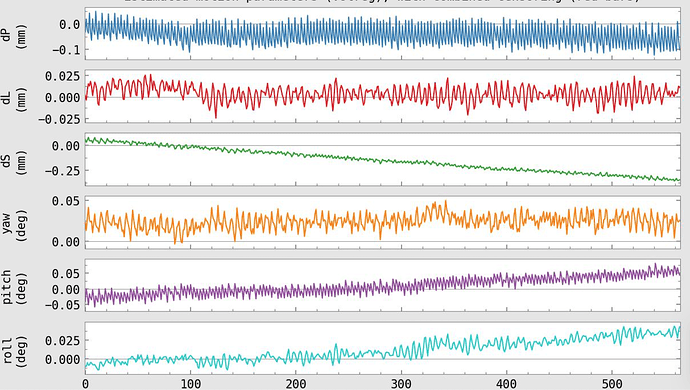Screen dimensions: 690x390
Task: Select the 0.05 tick in pitch panel
Action: point(66,274)
